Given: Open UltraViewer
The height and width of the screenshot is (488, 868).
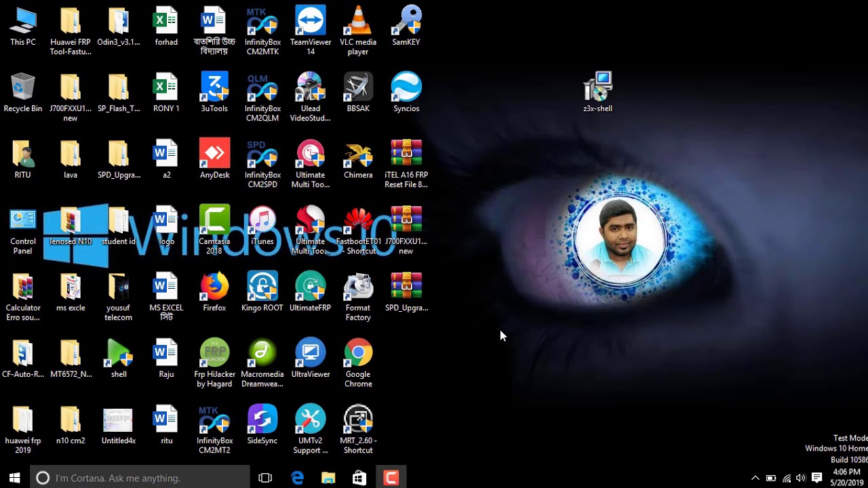Looking at the screenshot, I should 311,359.
